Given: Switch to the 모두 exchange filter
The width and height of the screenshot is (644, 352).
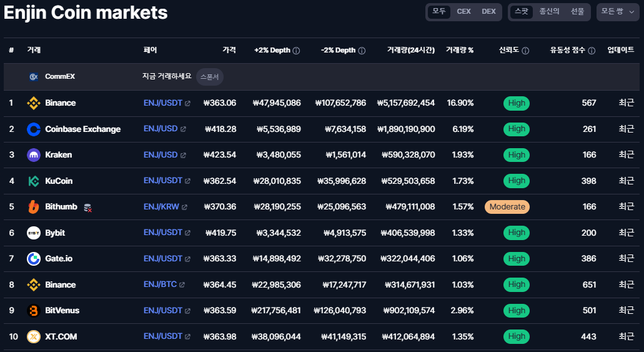Looking at the screenshot, I should click(439, 12).
